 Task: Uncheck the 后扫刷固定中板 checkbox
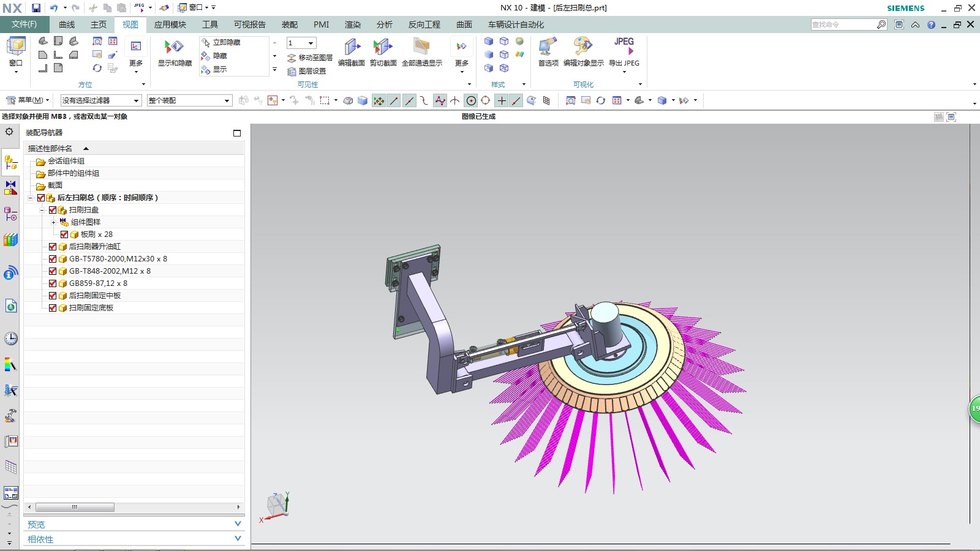[x=53, y=296]
